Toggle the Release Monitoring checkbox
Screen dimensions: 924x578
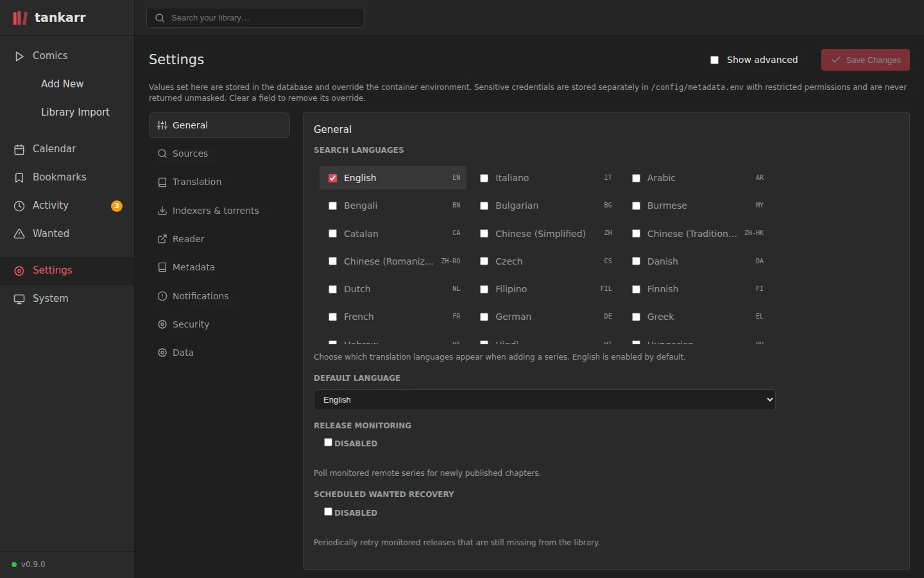point(328,442)
